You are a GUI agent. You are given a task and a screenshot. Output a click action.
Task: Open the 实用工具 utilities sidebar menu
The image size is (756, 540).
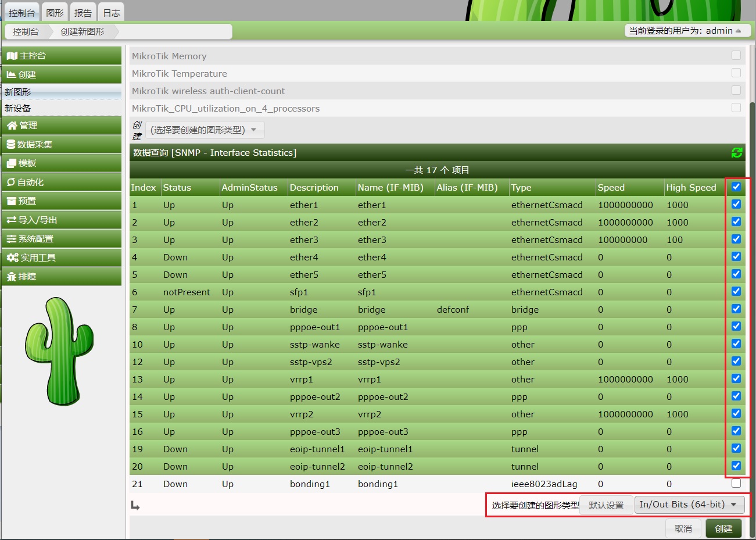62,258
